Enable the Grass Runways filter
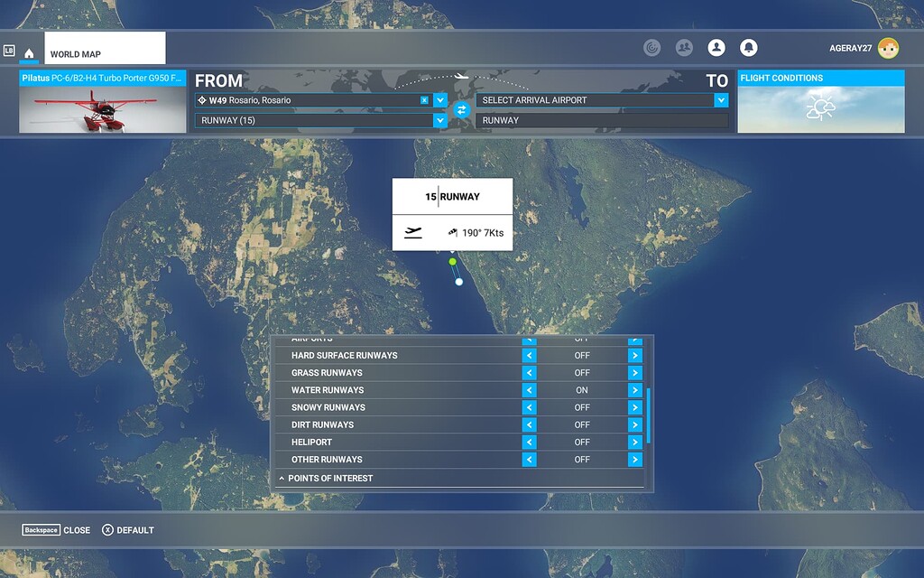Screen dimensions: 924x578 (x=635, y=372)
